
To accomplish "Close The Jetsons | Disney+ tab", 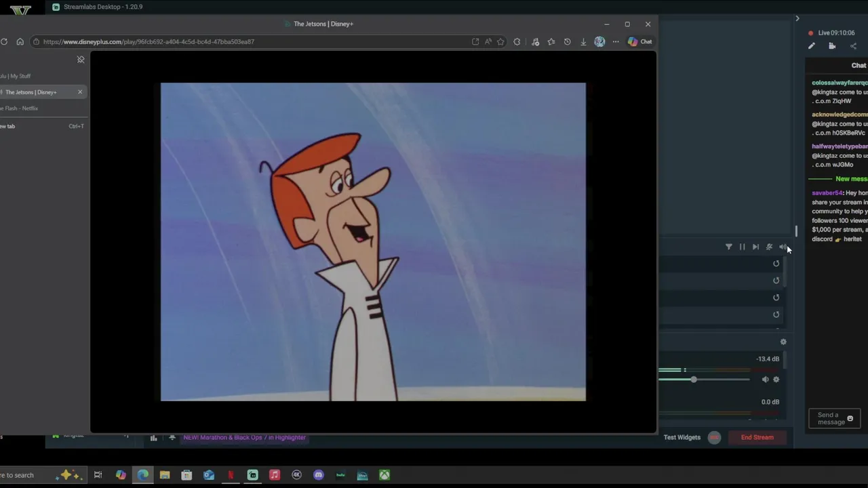I will pyautogui.click(x=80, y=91).
